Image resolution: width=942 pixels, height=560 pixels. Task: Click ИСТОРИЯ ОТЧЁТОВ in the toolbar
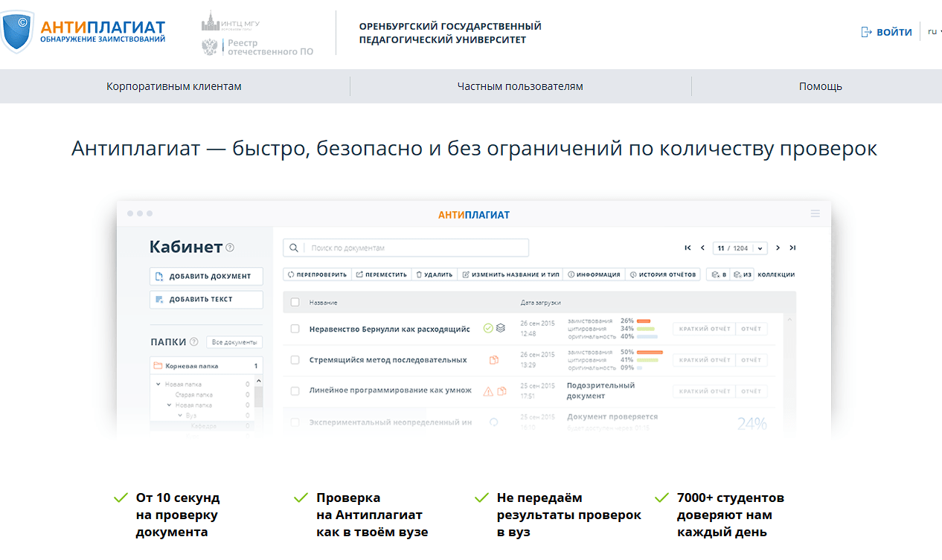tap(663, 274)
